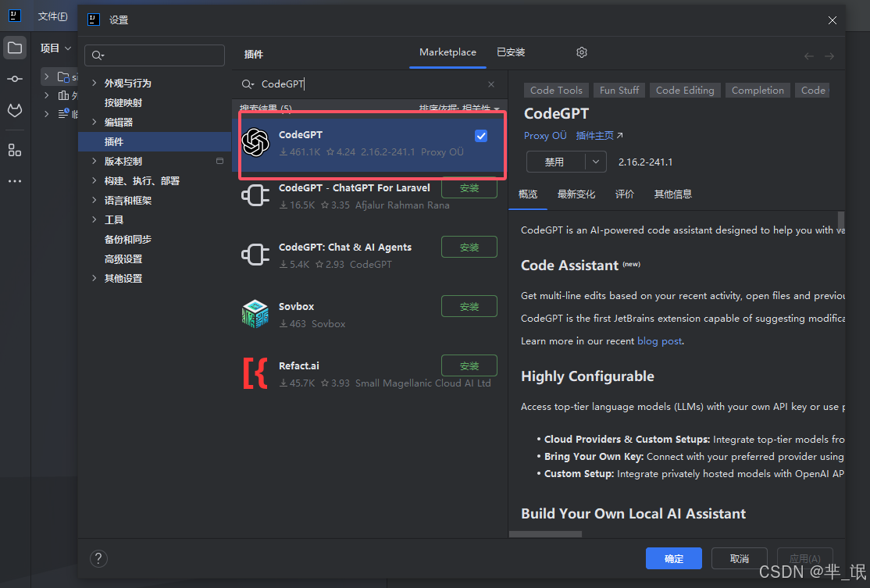
Task: Click the IntelliJ logo in settings title
Action: pos(94,20)
